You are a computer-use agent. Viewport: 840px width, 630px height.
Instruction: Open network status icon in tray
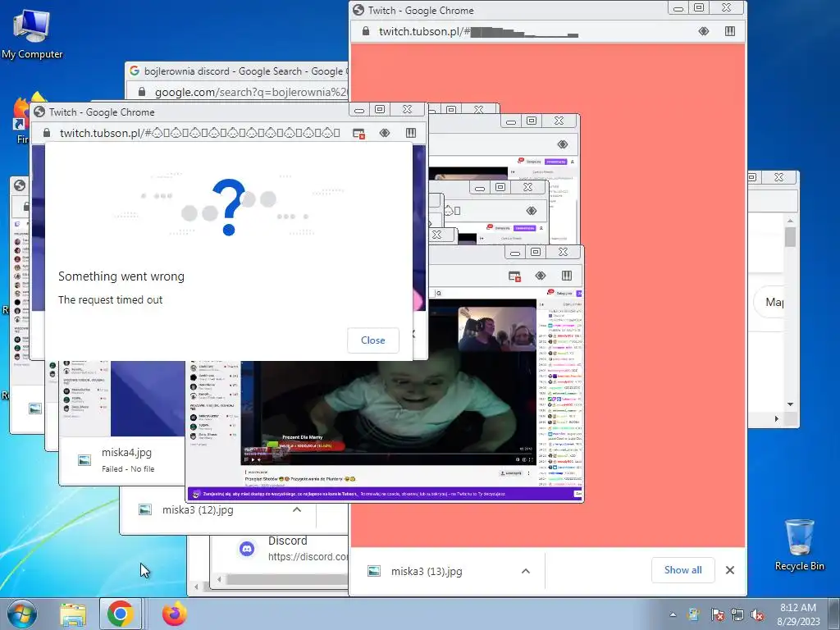coord(737,615)
